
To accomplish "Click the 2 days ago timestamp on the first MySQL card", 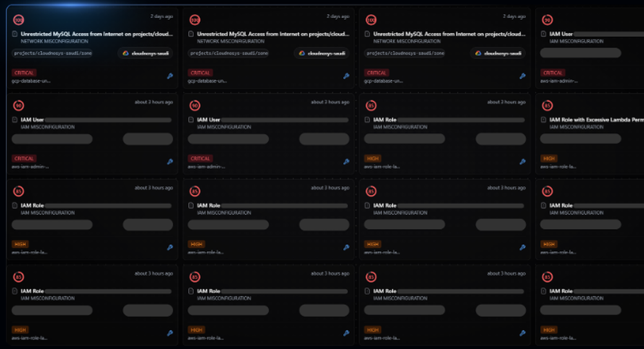I will coord(162,16).
